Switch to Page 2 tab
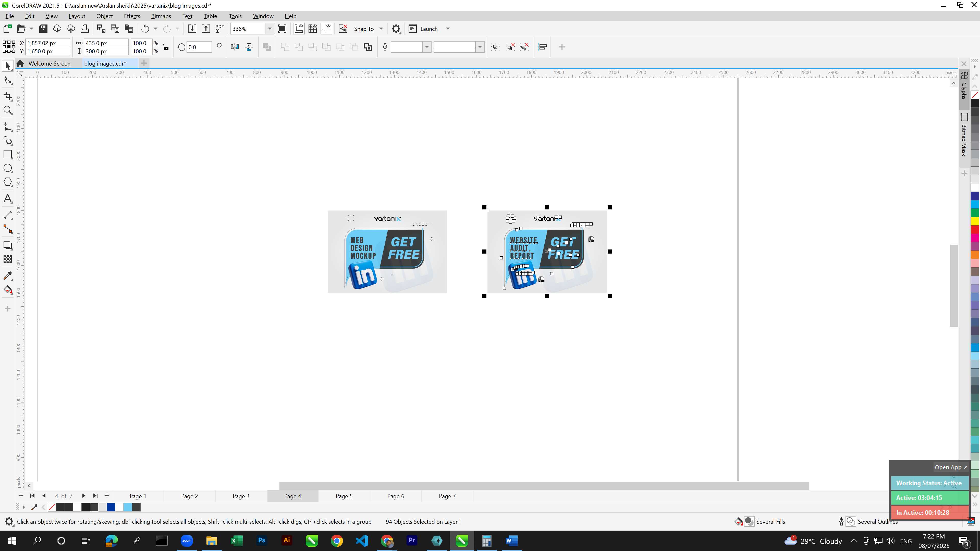 pyautogui.click(x=189, y=496)
